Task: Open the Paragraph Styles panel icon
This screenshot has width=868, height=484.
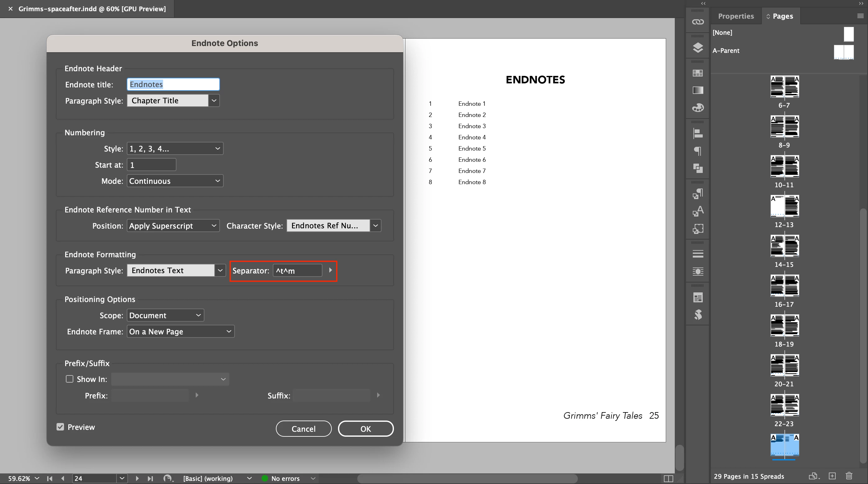Action: (697, 193)
